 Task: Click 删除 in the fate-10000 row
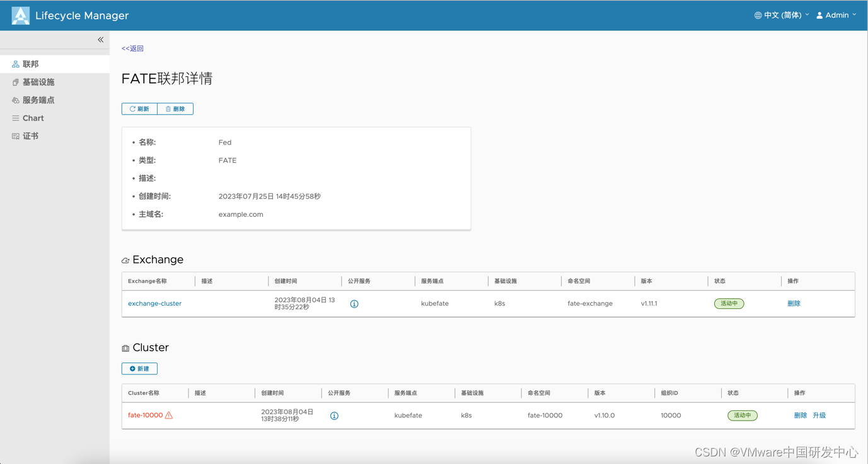(x=801, y=415)
